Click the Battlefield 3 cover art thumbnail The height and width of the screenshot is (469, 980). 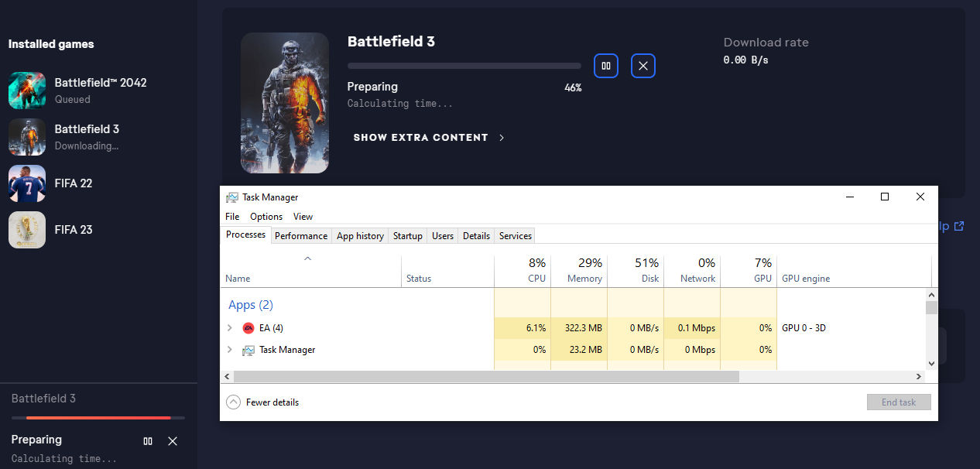point(284,103)
